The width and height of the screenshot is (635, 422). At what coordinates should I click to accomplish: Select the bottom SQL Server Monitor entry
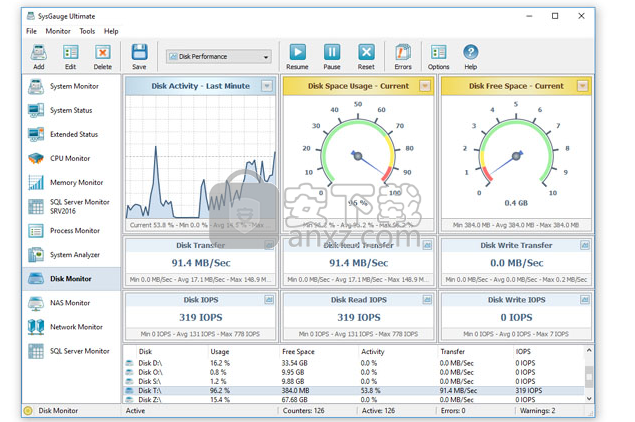pos(71,351)
